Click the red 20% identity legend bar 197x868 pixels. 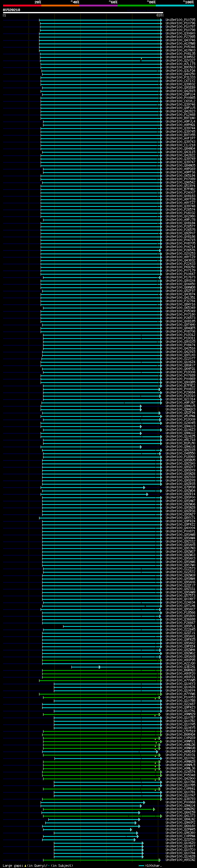click(x=22, y=6)
